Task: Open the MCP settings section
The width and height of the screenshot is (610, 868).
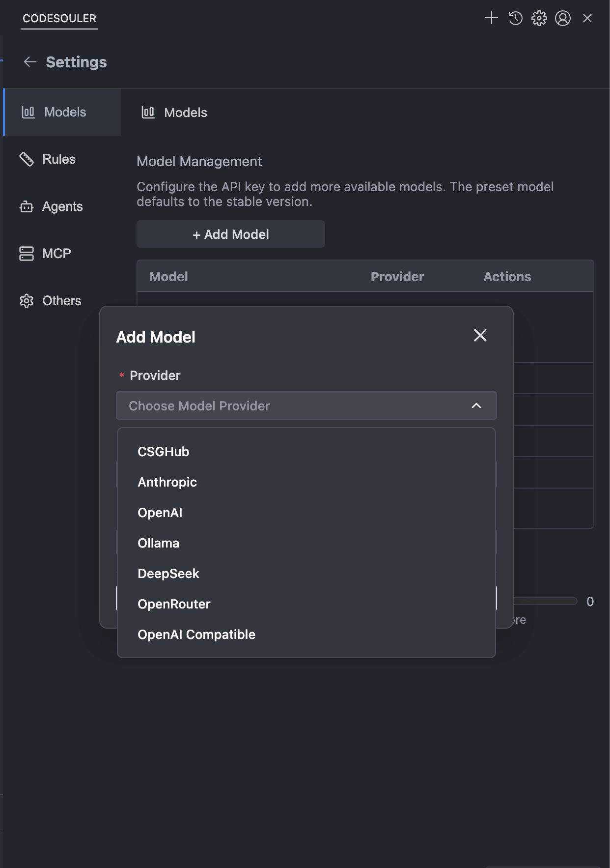Action: [56, 254]
